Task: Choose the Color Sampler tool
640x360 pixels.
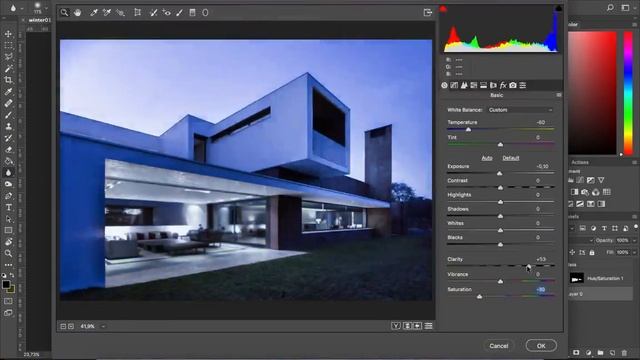Action: pyautogui.click(x=107, y=13)
